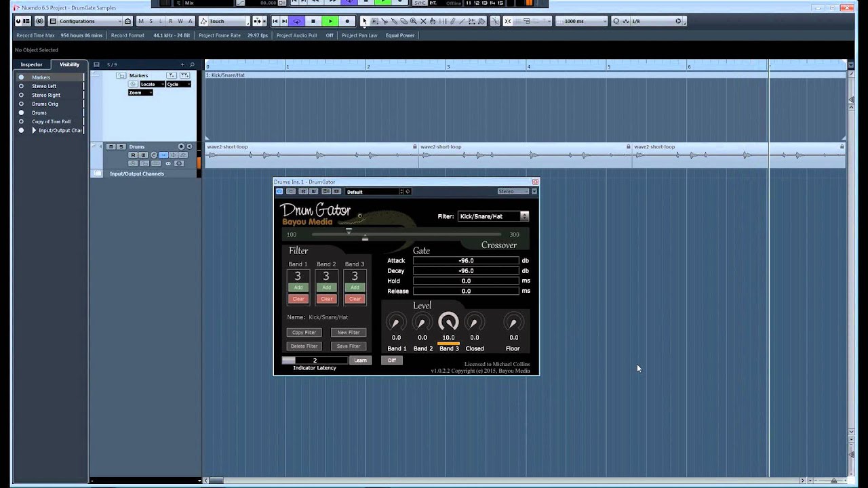The width and height of the screenshot is (868, 488).
Task: Click the New Filter button
Action: pos(349,332)
